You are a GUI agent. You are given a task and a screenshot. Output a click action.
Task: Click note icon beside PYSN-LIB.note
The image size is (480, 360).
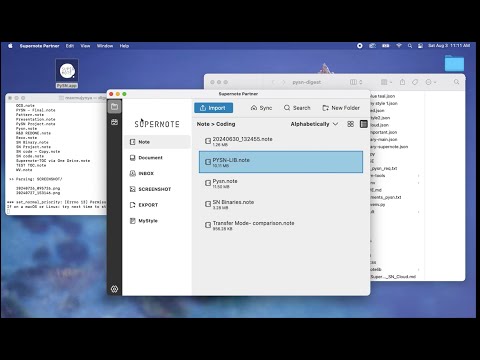click(x=208, y=162)
